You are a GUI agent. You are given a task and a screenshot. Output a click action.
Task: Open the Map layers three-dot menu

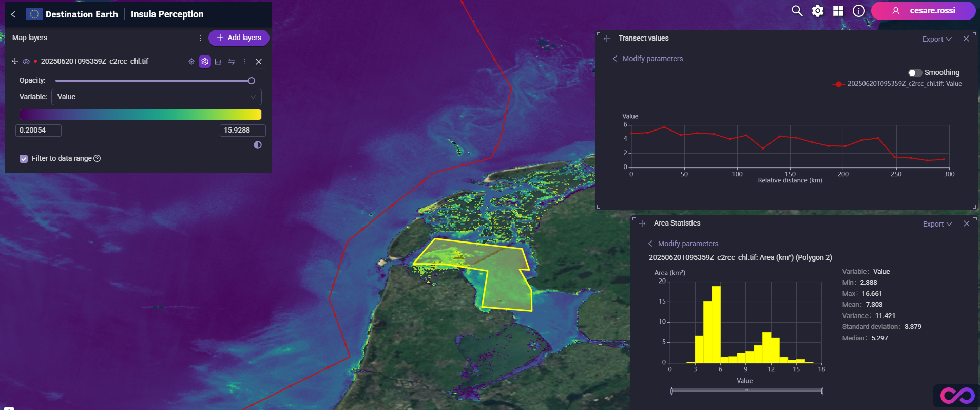(200, 38)
